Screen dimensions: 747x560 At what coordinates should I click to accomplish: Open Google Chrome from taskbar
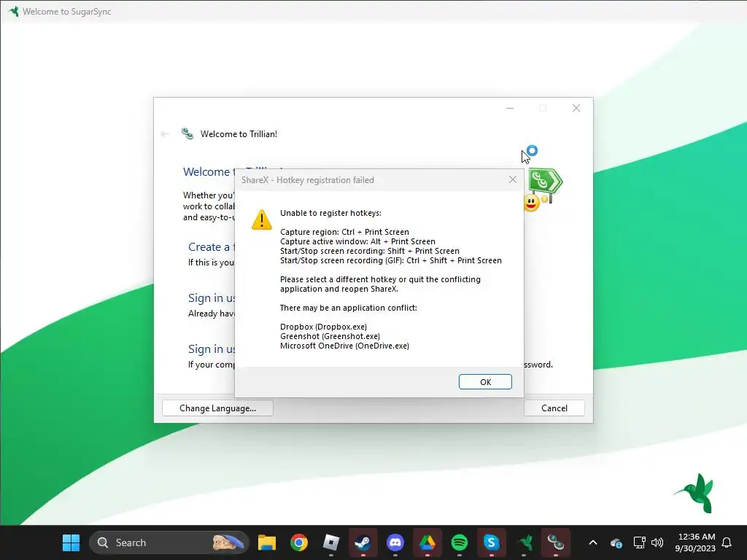pyautogui.click(x=298, y=542)
